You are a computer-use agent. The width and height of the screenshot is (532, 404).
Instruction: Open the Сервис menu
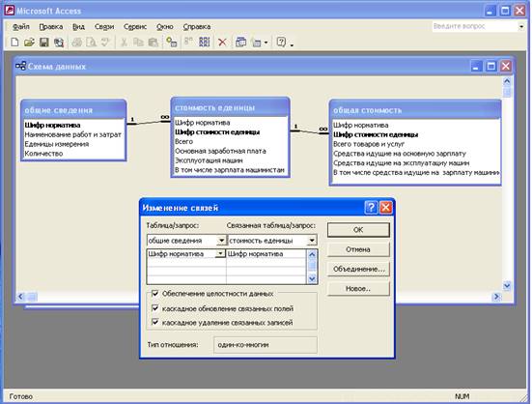pyautogui.click(x=135, y=27)
